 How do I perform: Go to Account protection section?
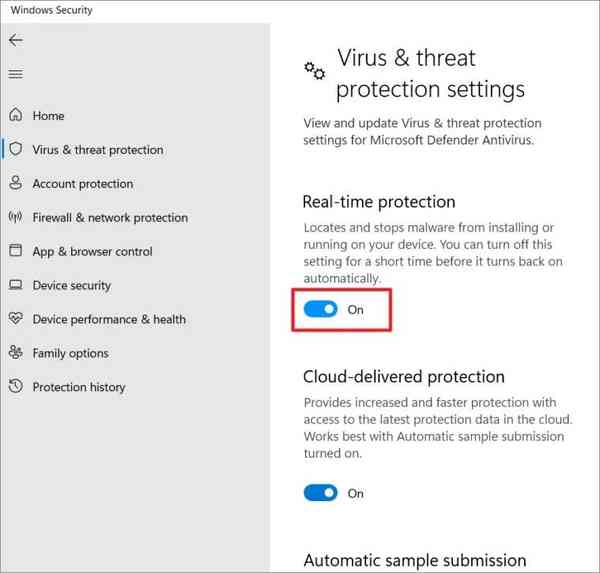[82, 184]
